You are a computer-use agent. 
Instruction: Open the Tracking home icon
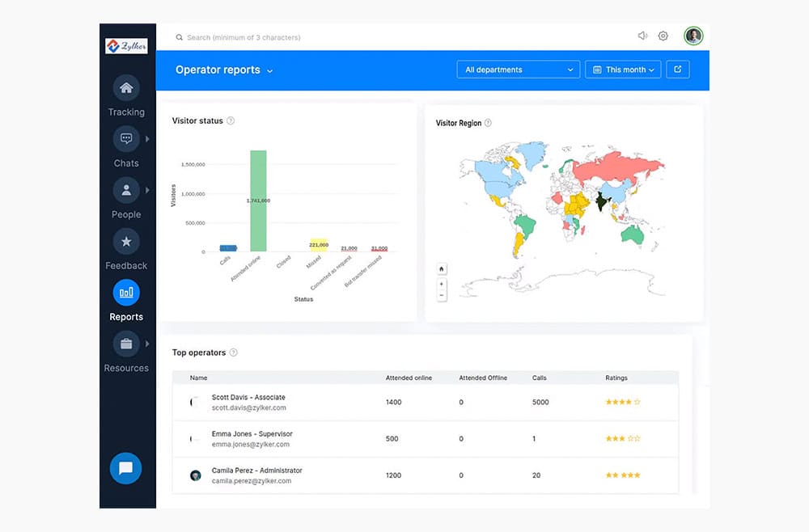126,88
